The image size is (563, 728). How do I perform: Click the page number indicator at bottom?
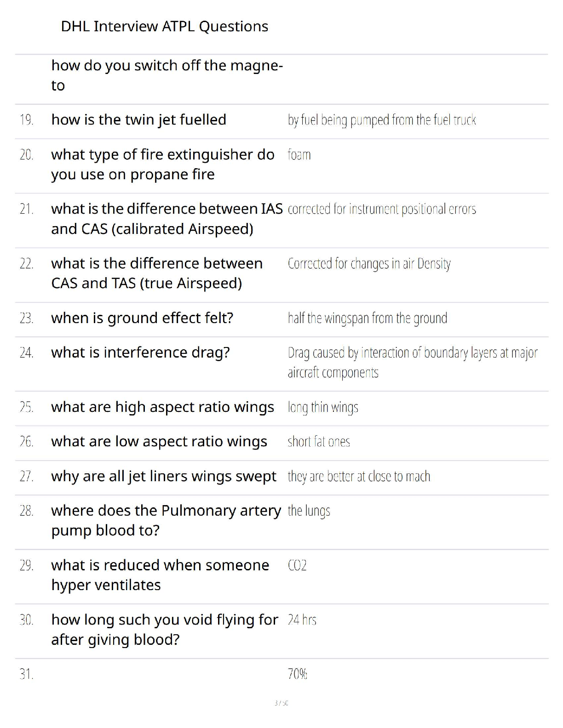tap(281, 703)
